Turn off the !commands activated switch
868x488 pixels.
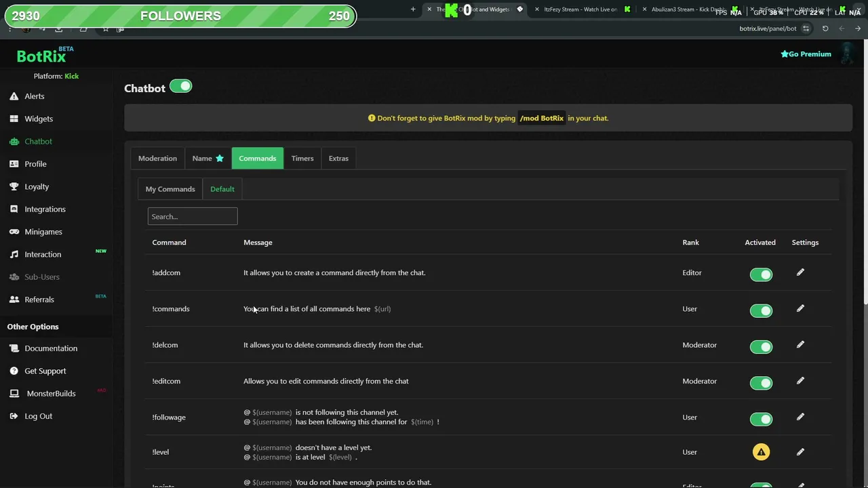point(761,310)
